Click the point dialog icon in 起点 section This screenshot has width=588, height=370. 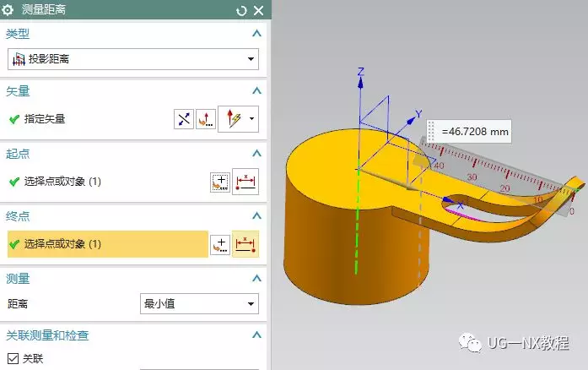[x=219, y=182]
